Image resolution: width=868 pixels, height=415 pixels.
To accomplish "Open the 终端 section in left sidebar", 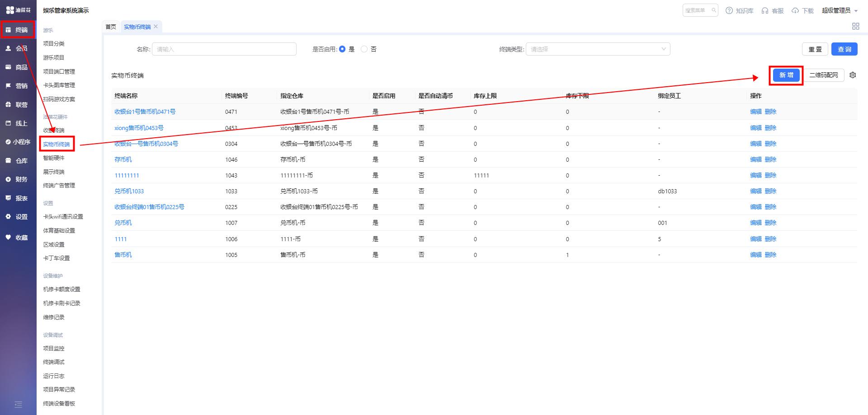I will (18, 30).
